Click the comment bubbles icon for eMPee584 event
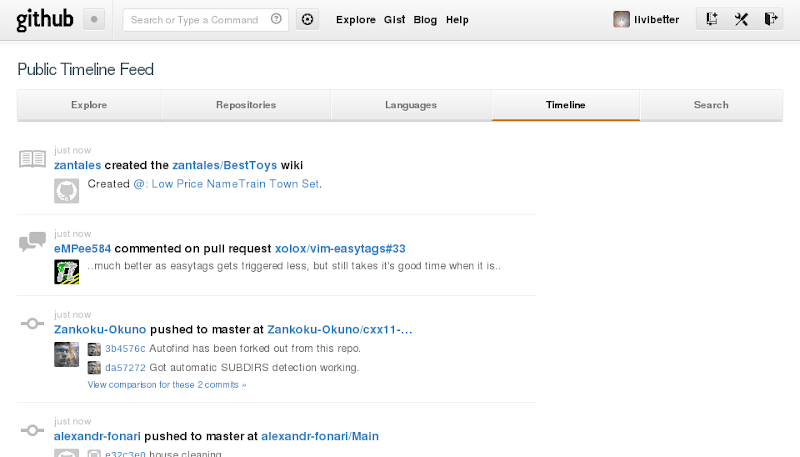This screenshot has width=800, height=457. 32,241
